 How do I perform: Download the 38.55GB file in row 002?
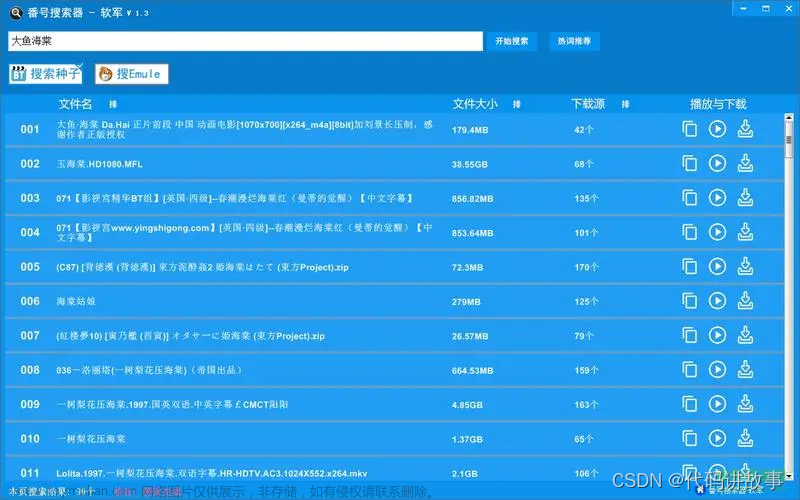click(x=745, y=163)
